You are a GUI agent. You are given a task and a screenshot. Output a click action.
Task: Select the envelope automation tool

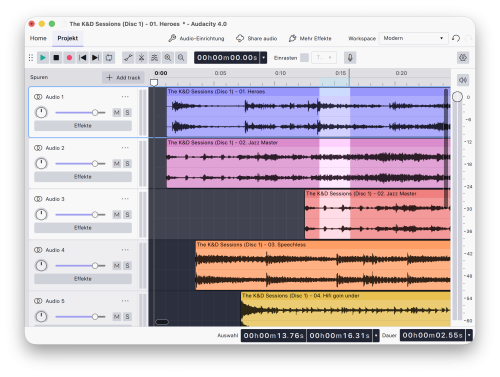pos(128,58)
